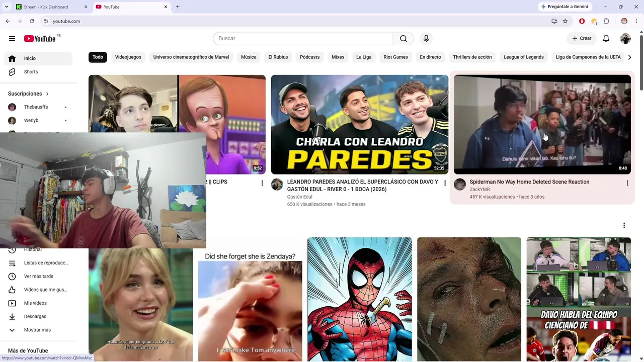
Task: Reload the page in Chrome
Action: (x=32, y=21)
